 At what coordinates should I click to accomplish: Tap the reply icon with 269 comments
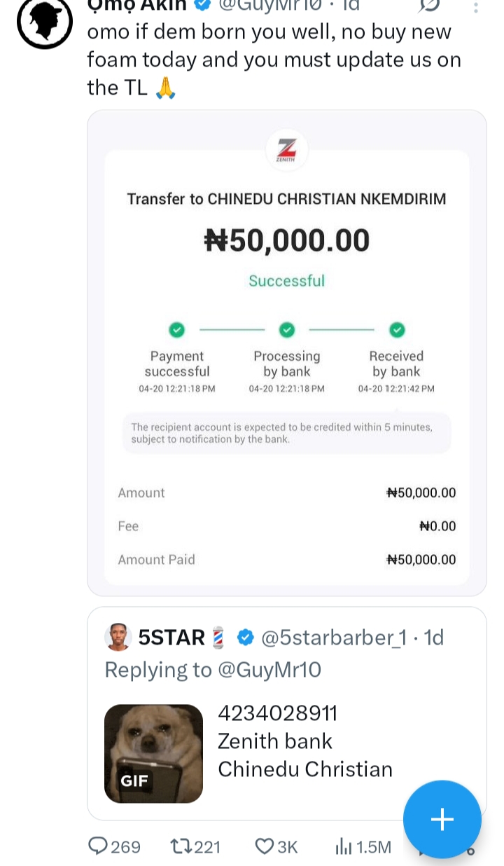click(98, 846)
